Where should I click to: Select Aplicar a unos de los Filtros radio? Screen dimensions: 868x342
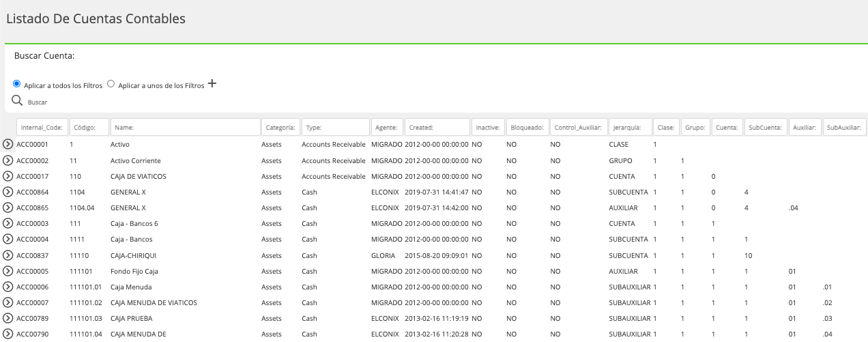111,84
